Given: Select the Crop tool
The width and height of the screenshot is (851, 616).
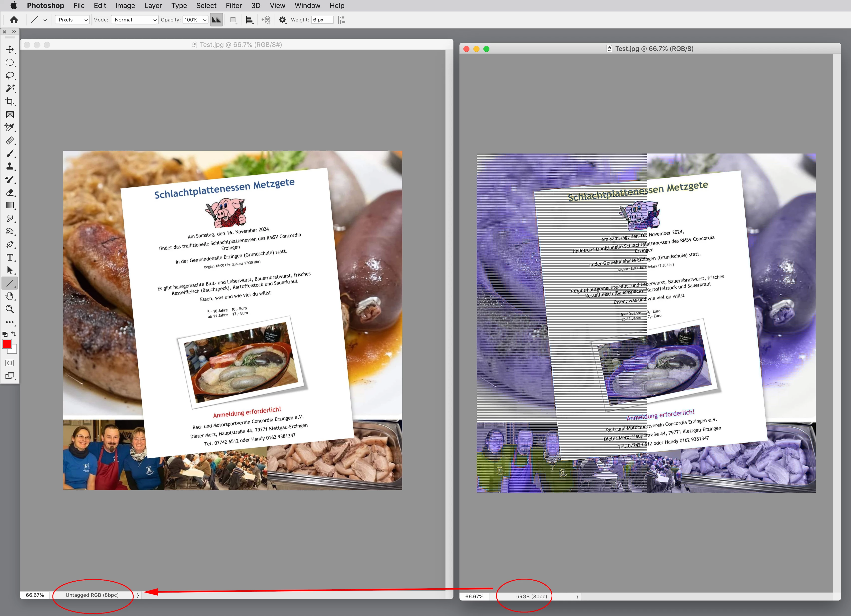Looking at the screenshot, I should point(10,101).
